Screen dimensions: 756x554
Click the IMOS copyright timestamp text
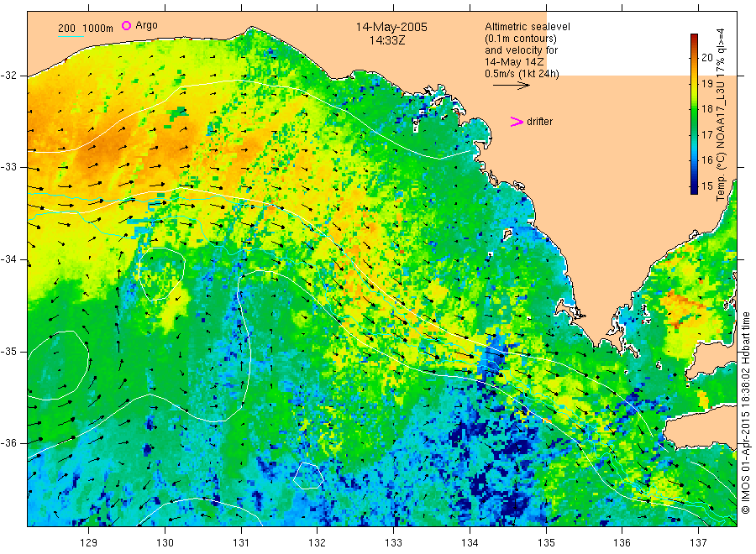(x=745, y=412)
